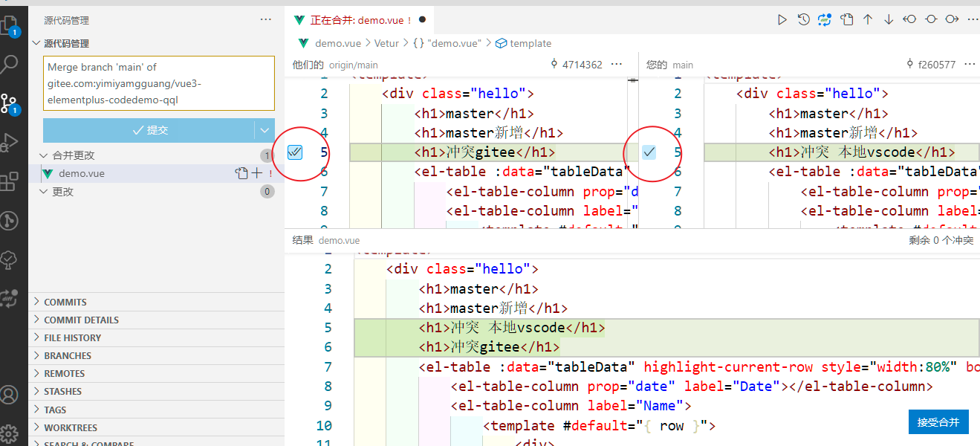Image resolution: width=980 pixels, height=446 pixels.
Task: Click the merge changes count badge 1
Action: (x=267, y=155)
